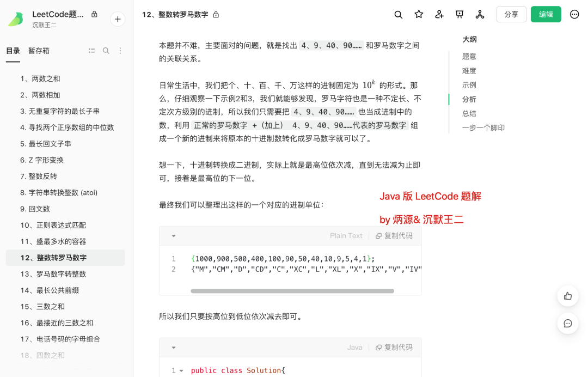588x377 pixels.
Task: Open the knowledge graph structure icon
Action: point(480,15)
